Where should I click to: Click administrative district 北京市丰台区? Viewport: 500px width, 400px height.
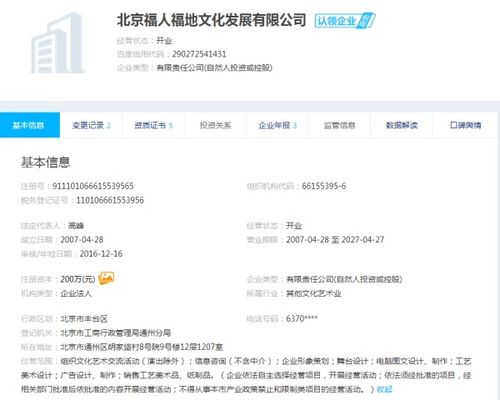pyautogui.click(x=84, y=319)
